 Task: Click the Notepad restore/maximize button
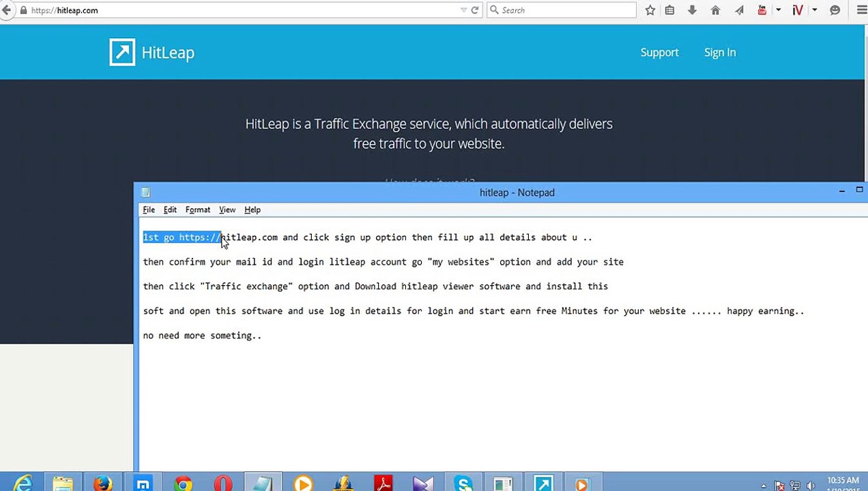(x=859, y=190)
